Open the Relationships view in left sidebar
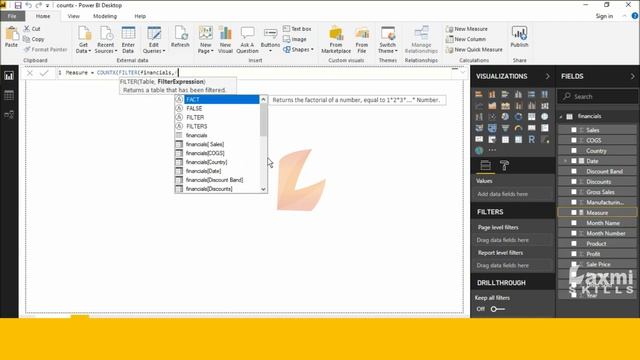The height and width of the screenshot is (360, 640). pos(9,115)
